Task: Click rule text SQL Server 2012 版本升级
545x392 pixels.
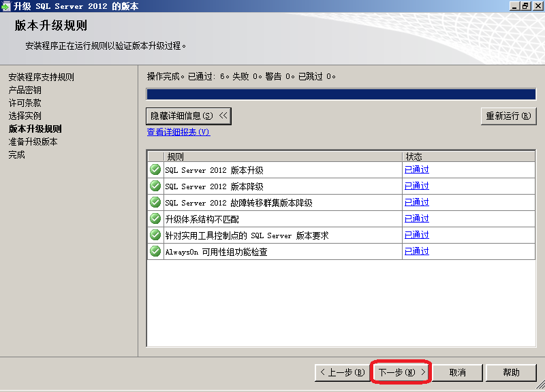Action: coord(214,170)
